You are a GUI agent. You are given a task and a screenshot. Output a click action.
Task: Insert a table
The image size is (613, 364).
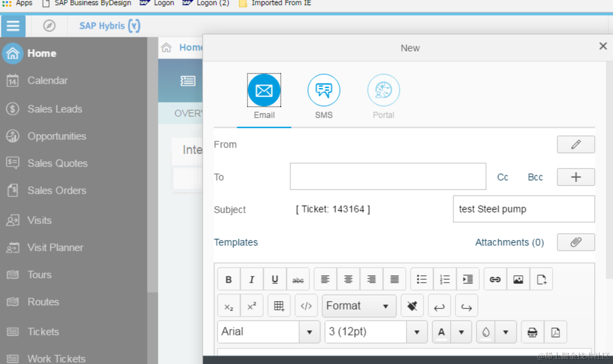click(x=279, y=306)
